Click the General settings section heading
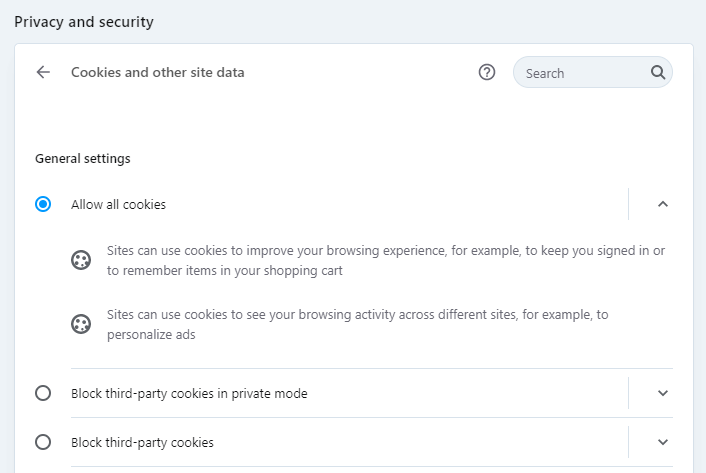This screenshot has height=473, width=706. [82, 158]
